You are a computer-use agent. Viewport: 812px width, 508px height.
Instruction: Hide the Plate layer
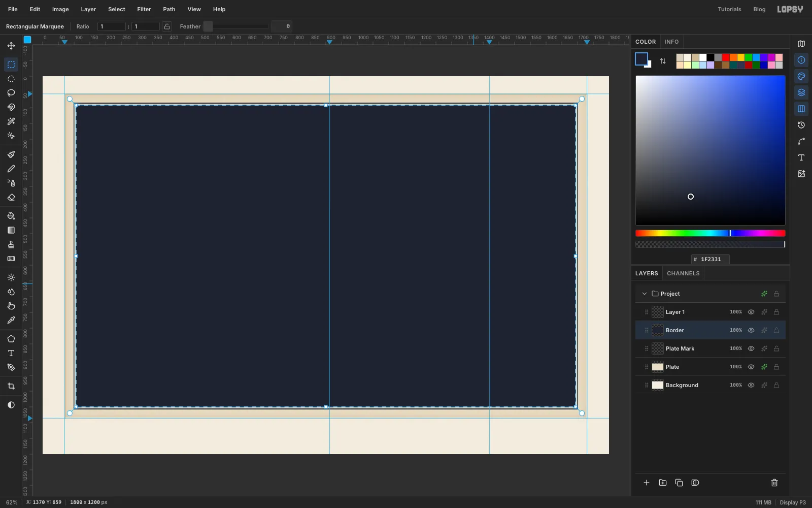751,367
